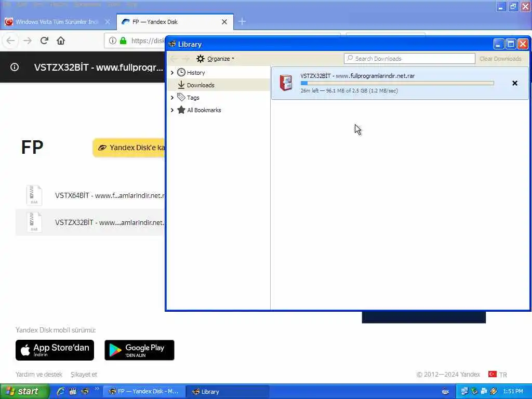Click the language bar keyboard icon on taskbar
This screenshot has height=399, width=532.
[x=445, y=392]
